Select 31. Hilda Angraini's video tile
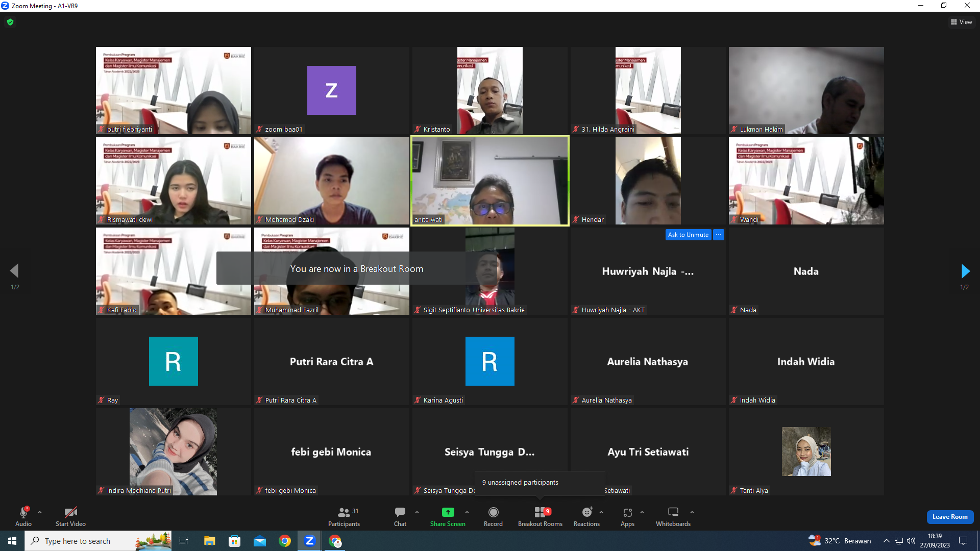This screenshot has width=980, height=551. [648, 90]
